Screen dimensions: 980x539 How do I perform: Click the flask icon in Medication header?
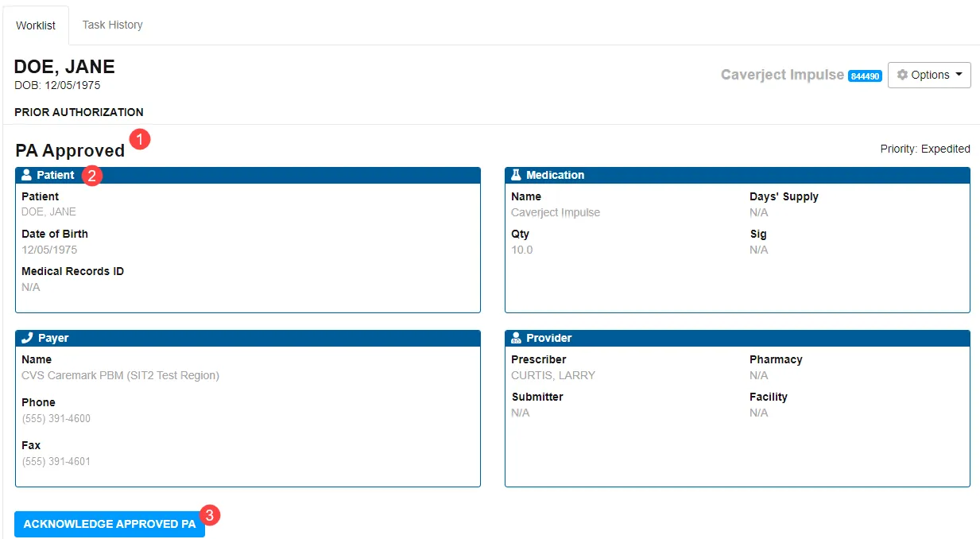pyautogui.click(x=516, y=175)
